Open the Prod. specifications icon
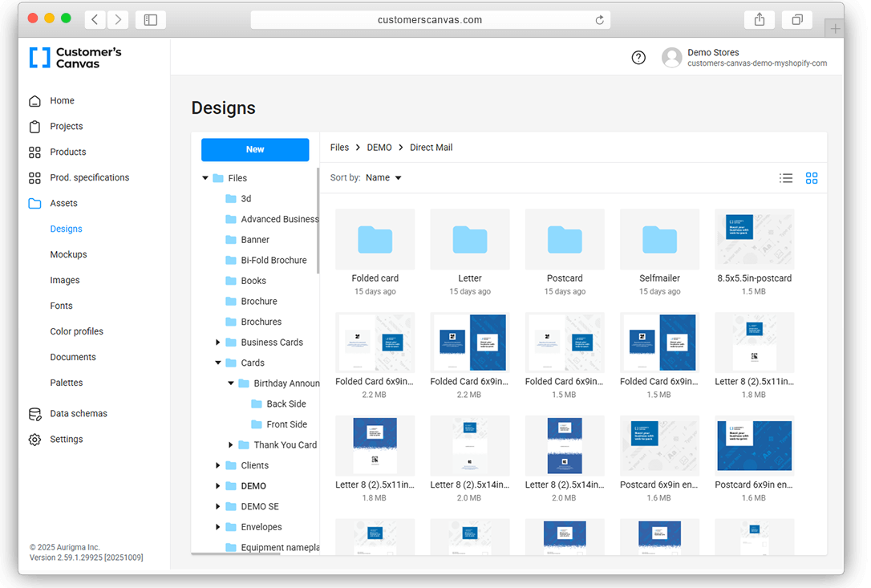Viewport: 871px width, 588px height. pos(34,177)
